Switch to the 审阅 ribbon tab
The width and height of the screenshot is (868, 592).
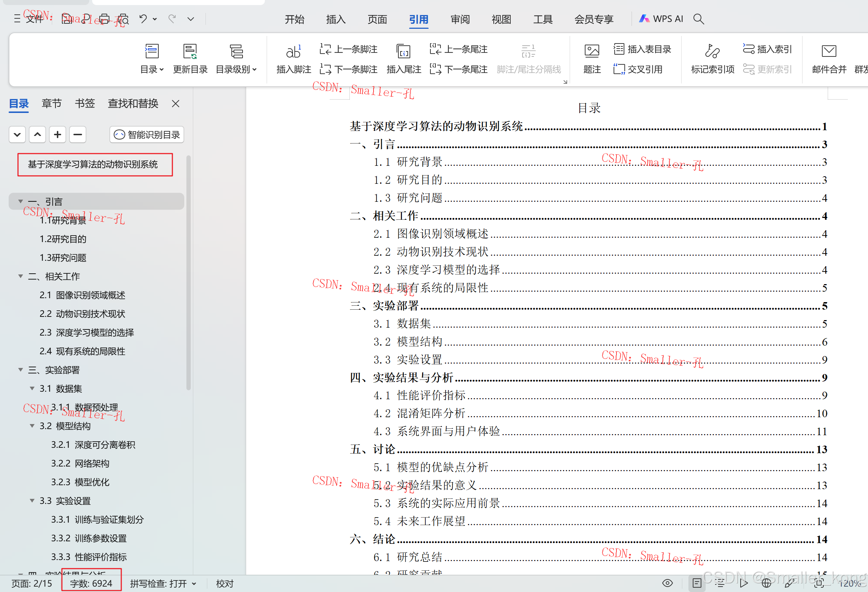pyautogui.click(x=460, y=19)
